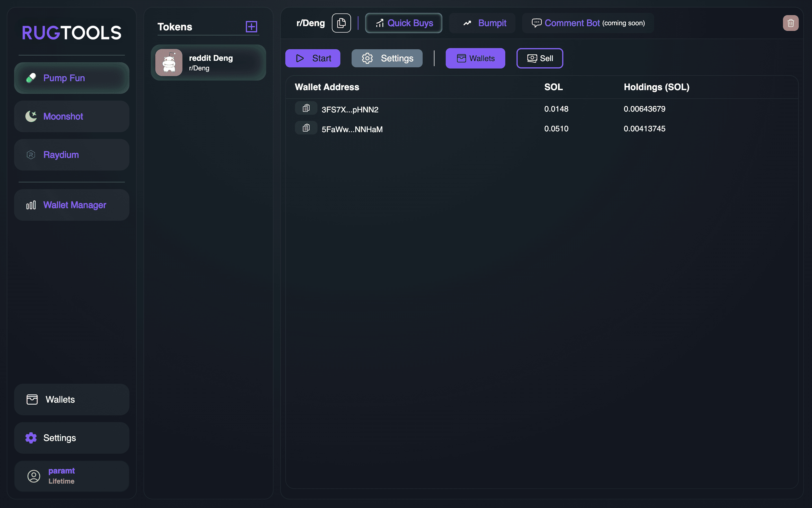
Task: Open Settings with the purple gear icon
Action: pos(72,438)
